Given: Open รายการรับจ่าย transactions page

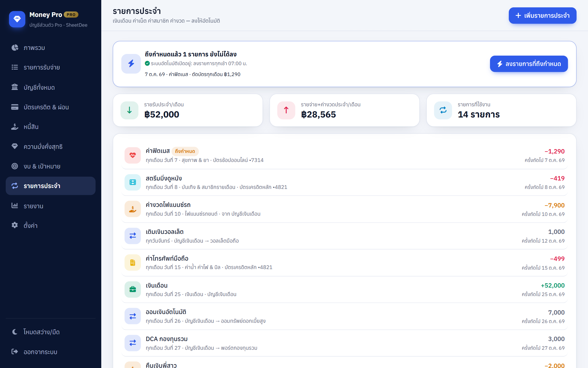Looking at the screenshot, I should tap(51, 67).
